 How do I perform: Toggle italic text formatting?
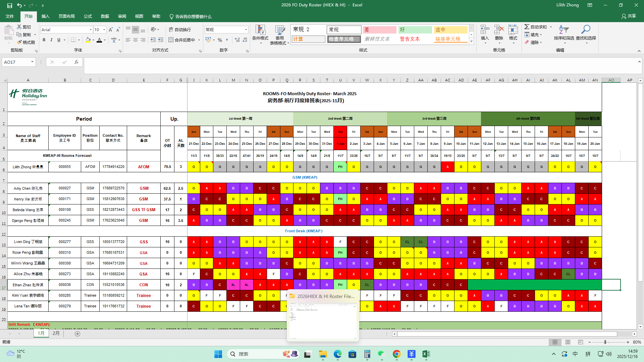(51, 40)
